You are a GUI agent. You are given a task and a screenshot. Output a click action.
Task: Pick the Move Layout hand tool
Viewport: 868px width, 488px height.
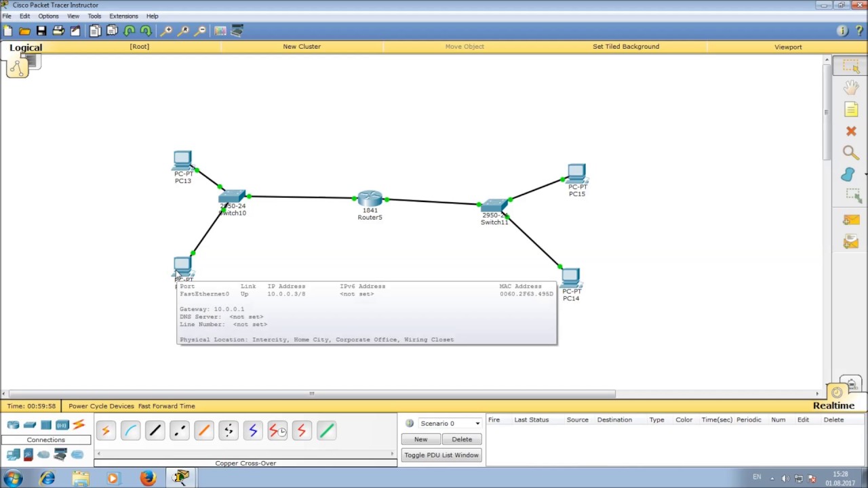pyautogui.click(x=851, y=87)
